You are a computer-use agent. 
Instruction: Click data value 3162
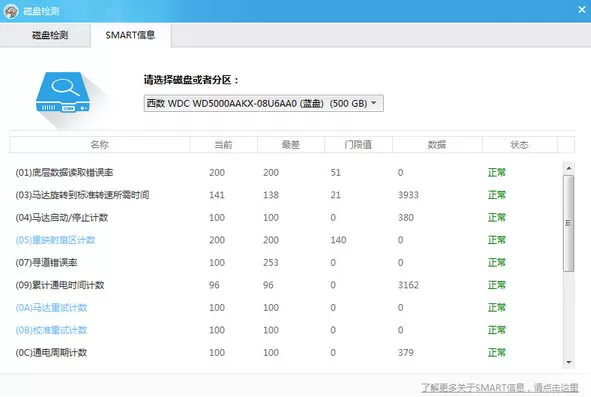point(408,285)
